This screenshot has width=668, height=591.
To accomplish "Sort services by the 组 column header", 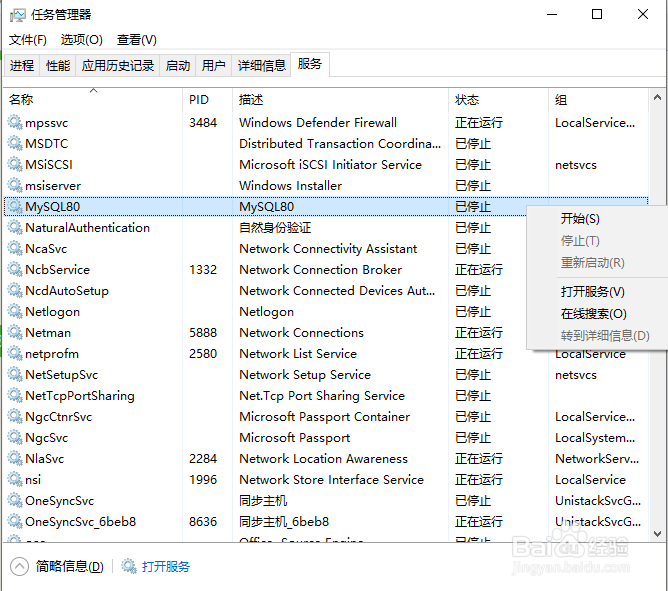I will (598, 100).
